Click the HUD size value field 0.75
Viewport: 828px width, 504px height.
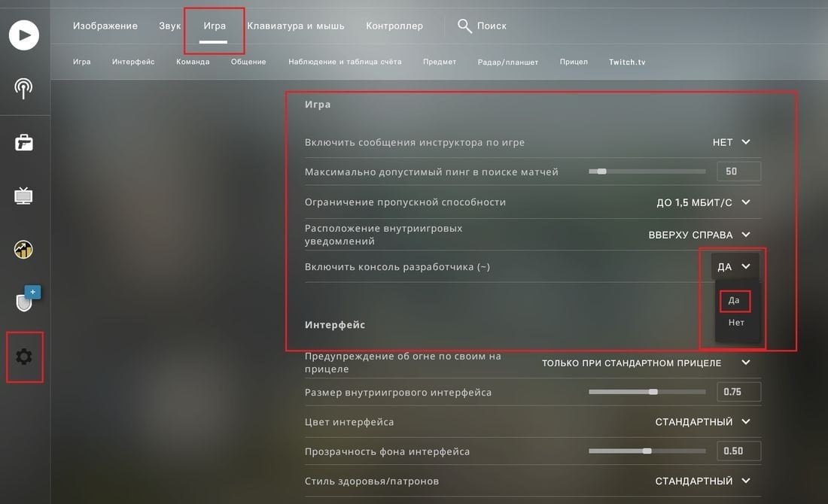coord(738,392)
